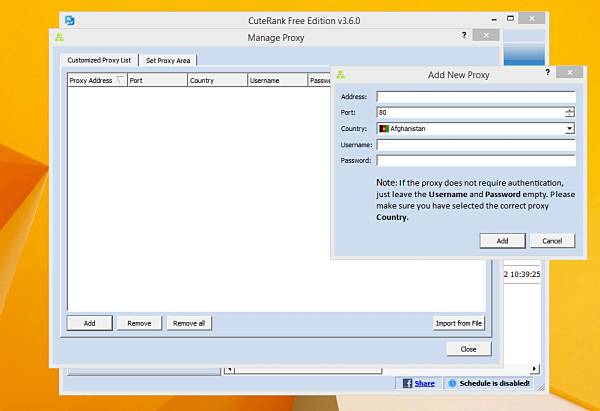Click Schedule is disabled status text
The width and height of the screenshot is (600, 411).
[x=494, y=383]
